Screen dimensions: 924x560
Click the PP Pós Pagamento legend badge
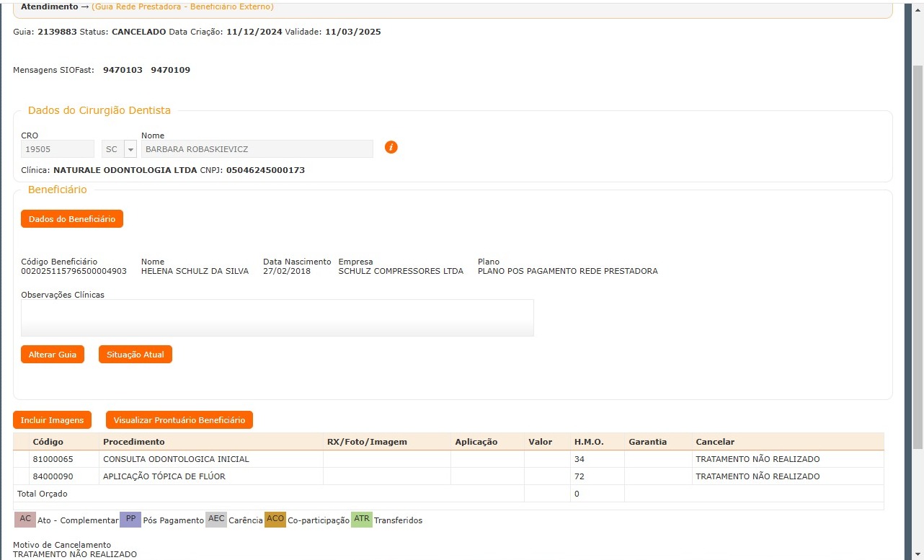coord(130,520)
